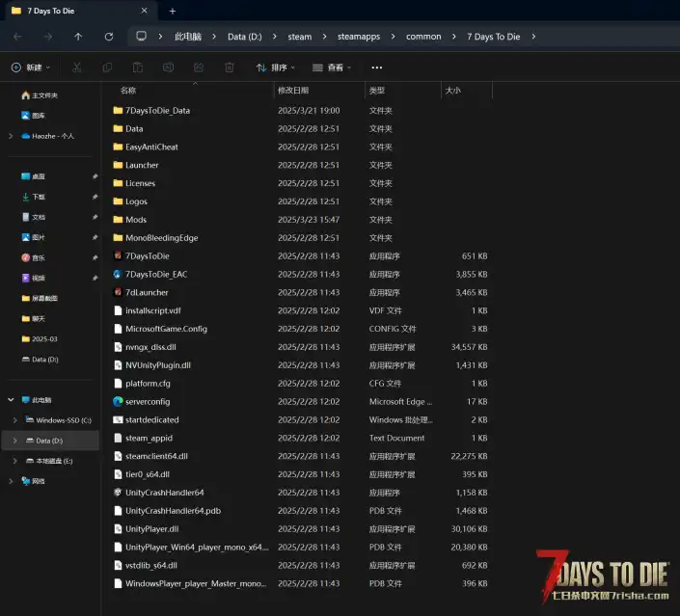The image size is (680, 616).
Task: Open the 2025-03 folder in sidebar
Action: point(40,339)
